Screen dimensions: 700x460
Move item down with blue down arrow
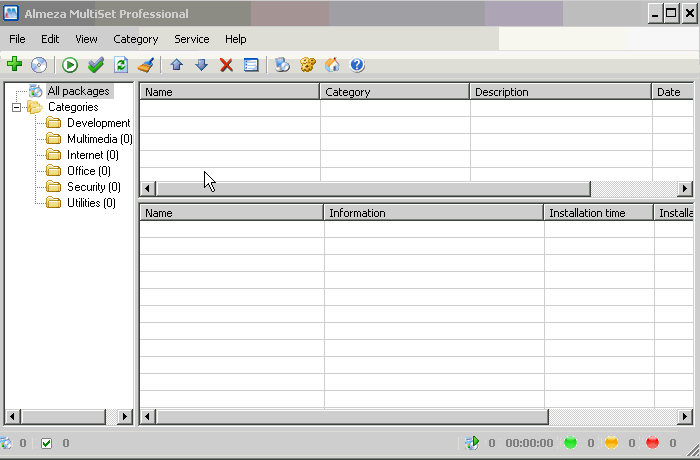coord(202,65)
